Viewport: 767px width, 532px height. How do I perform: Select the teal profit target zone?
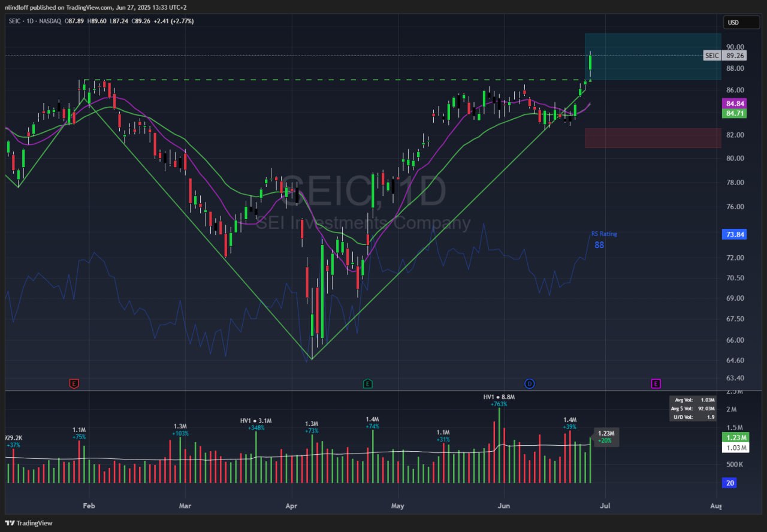653,56
